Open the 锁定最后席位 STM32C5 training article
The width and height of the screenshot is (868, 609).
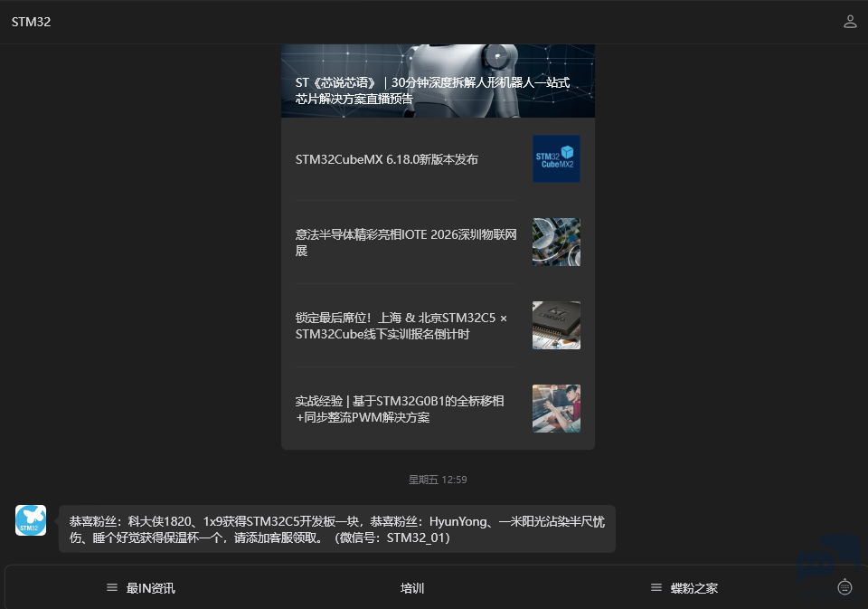tap(438, 325)
